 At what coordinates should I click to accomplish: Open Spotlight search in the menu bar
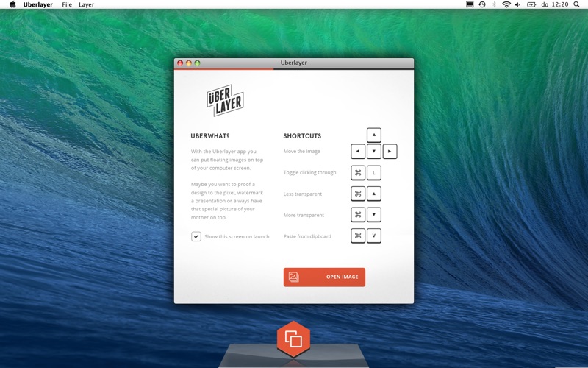tap(576, 4)
